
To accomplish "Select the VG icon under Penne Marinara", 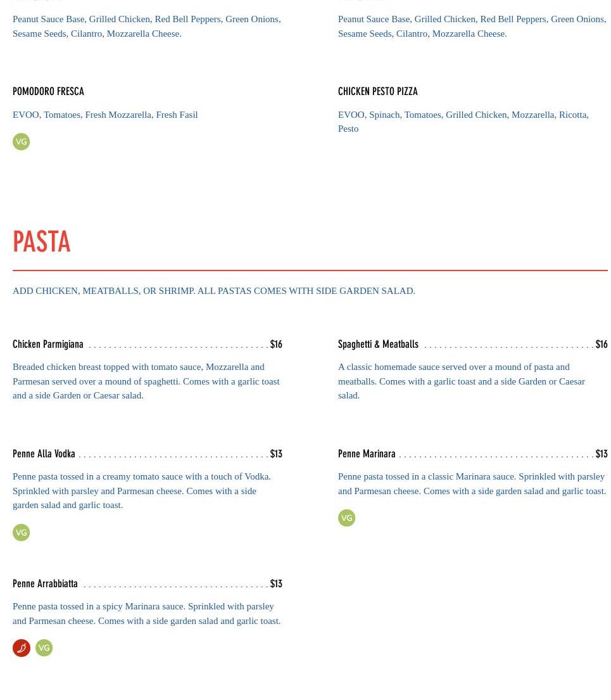I will tap(346, 518).
